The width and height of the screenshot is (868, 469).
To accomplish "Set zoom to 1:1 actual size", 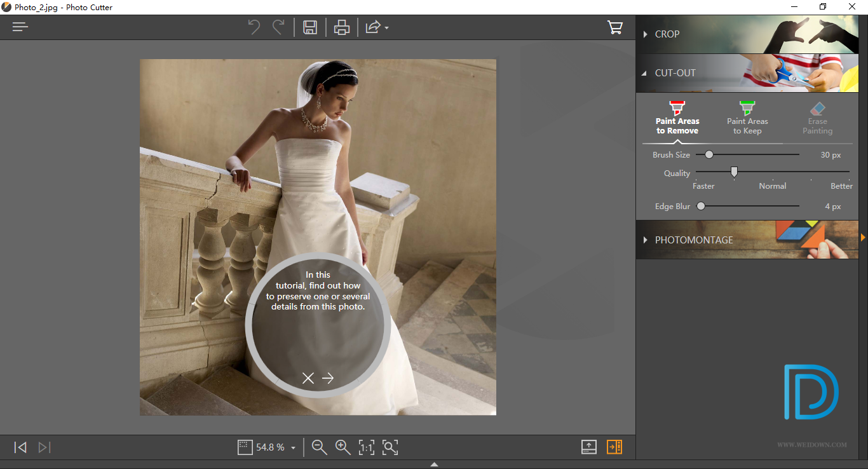I will coord(367,447).
